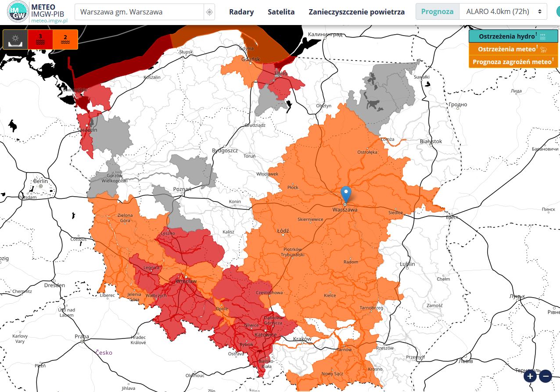This screenshot has width=560, height=392.
Task: Click the Prognoza button
Action: [x=438, y=12]
